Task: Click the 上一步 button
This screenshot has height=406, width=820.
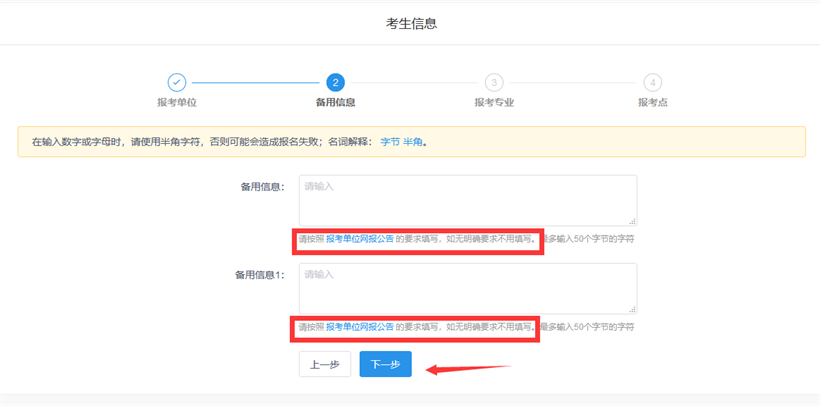Action: pos(324,365)
